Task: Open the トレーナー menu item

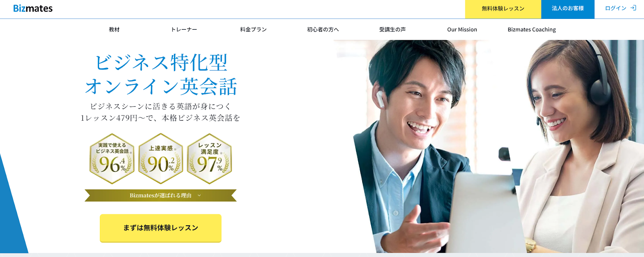Action: click(x=184, y=29)
